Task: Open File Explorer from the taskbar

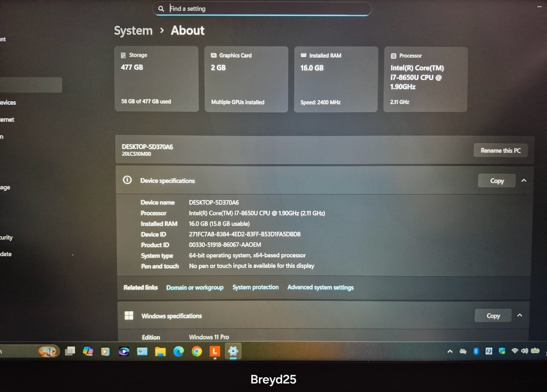Action: (x=160, y=351)
